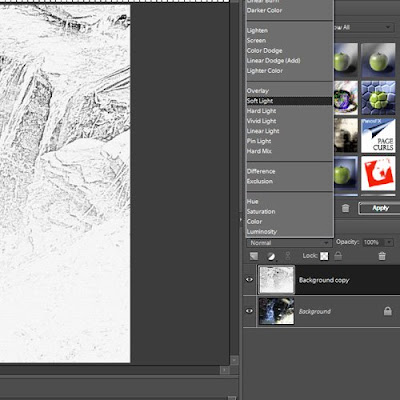
Task: Delete layer using layers panel trash icon
Action: 382,256
